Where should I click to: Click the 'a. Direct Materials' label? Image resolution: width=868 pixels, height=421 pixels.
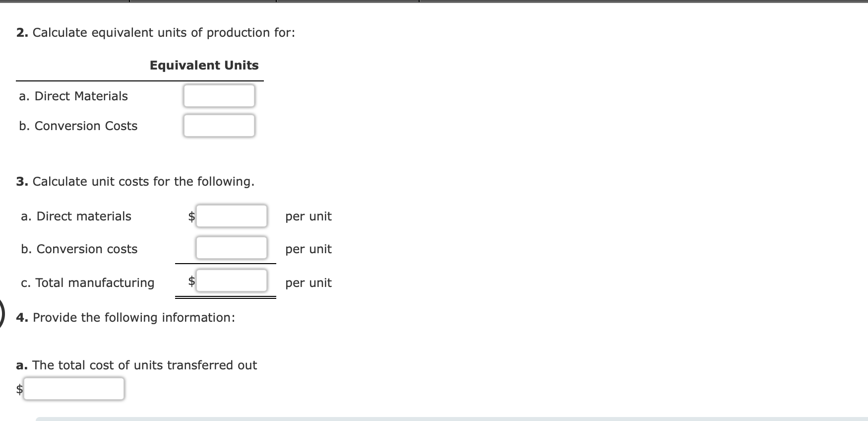pyautogui.click(x=73, y=96)
